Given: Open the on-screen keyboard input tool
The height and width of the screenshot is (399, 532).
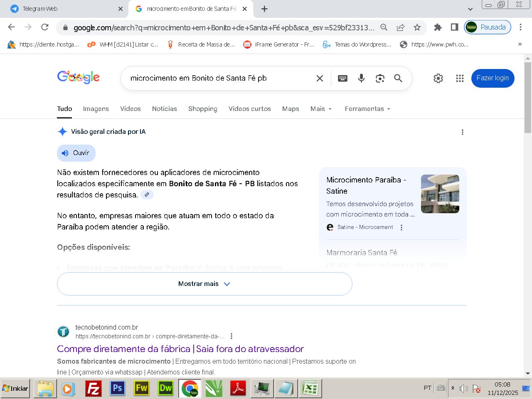Looking at the screenshot, I should pos(342,78).
